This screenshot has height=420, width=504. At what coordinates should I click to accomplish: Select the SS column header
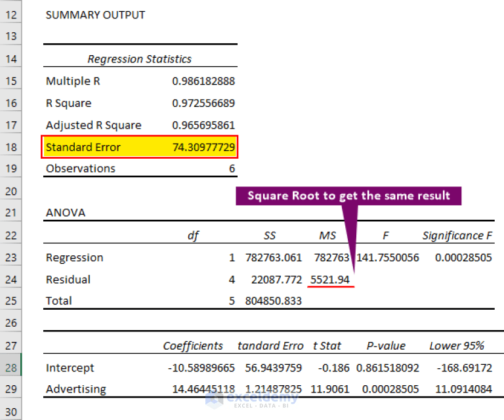click(270, 236)
